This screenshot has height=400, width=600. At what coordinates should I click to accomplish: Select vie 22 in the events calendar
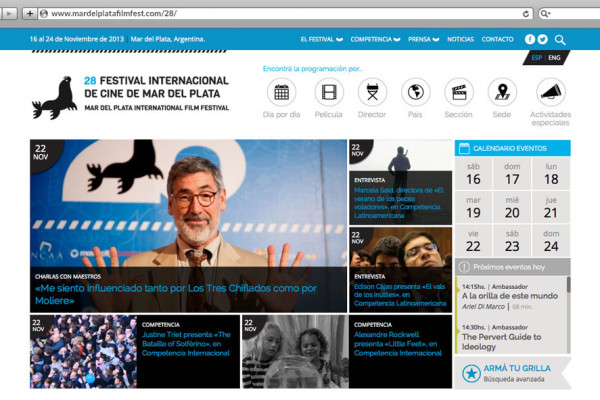[473, 241]
